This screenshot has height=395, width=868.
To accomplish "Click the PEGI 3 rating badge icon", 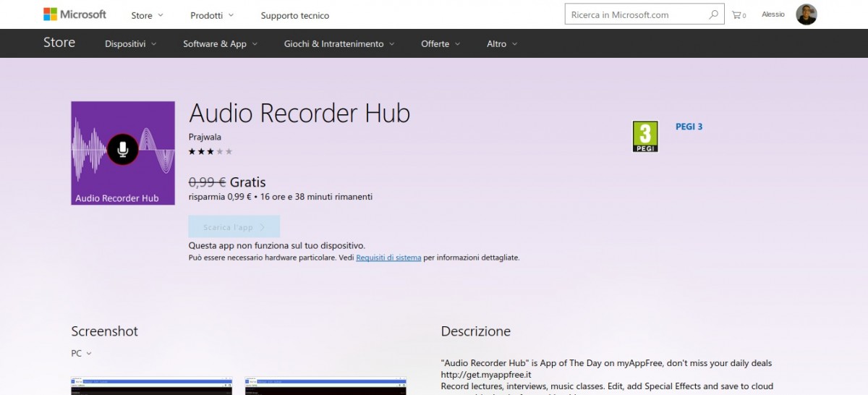I will (x=645, y=137).
